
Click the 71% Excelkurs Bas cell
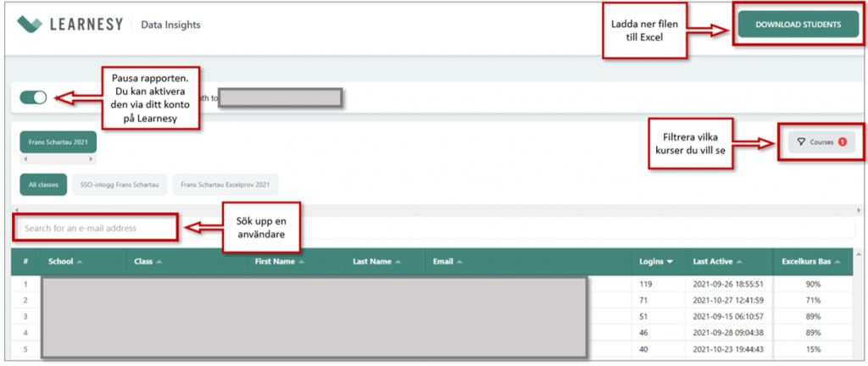(x=813, y=300)
